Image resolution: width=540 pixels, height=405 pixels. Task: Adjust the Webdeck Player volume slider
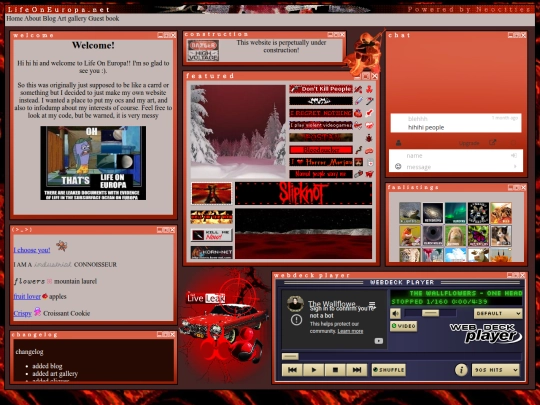pyautogui.click(x=430, y=313)
